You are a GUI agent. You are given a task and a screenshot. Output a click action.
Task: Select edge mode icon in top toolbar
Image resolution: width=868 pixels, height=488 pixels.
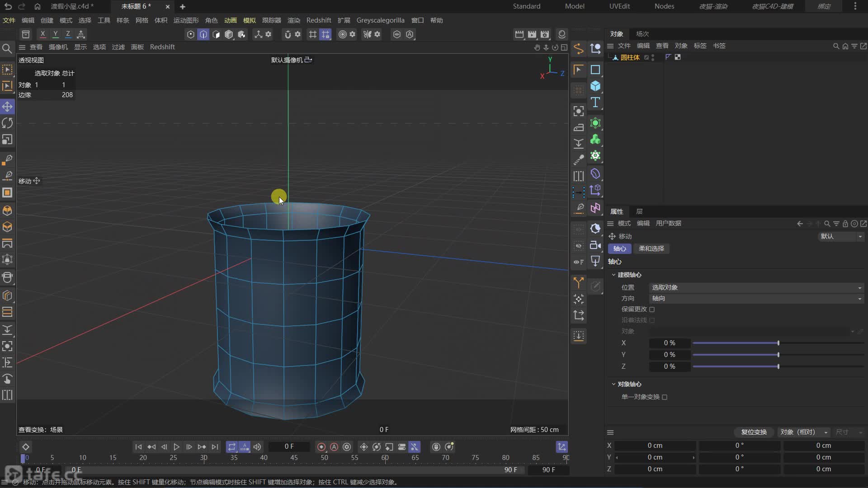(x=203, y=34)
